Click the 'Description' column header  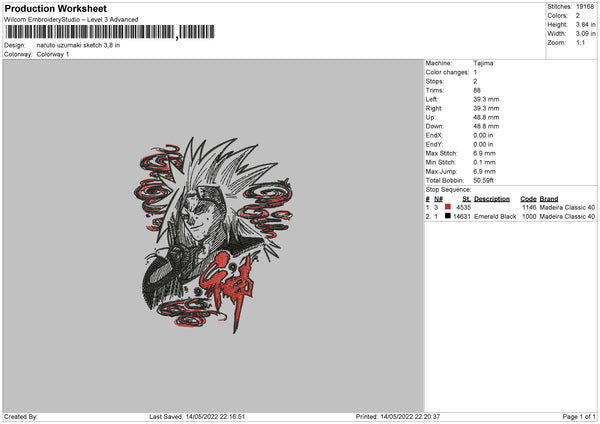(x=492, y=199)
